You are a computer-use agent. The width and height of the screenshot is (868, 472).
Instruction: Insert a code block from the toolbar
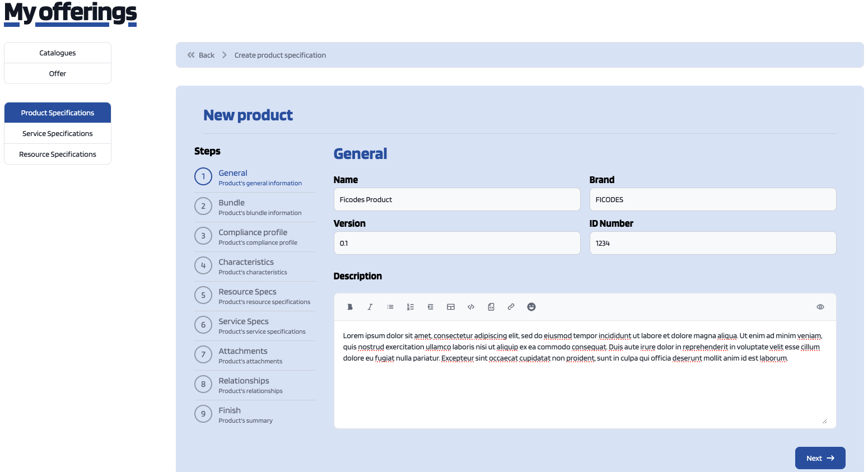[x=491, y=307]
